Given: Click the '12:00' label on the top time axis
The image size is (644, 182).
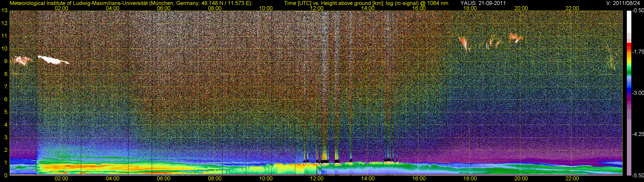Looking at the screenshot, I should coord(317,8).
